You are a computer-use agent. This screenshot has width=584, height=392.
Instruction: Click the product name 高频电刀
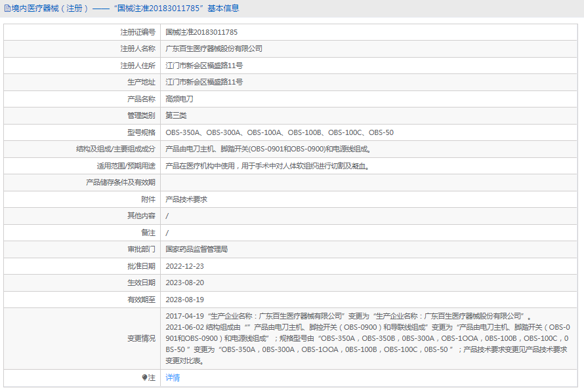pyautogui.click(x=179, y=99)
